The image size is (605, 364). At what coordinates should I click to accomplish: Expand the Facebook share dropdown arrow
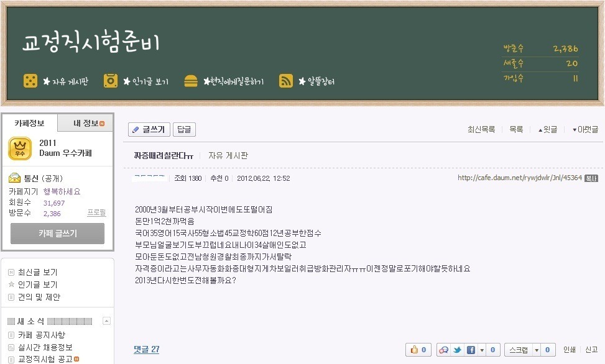(x=481, y=350)
